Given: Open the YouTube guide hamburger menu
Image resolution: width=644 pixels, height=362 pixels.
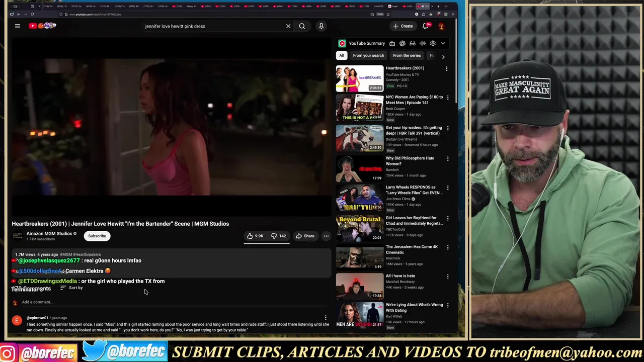Looking at the screenshot, I should point(17,26).
